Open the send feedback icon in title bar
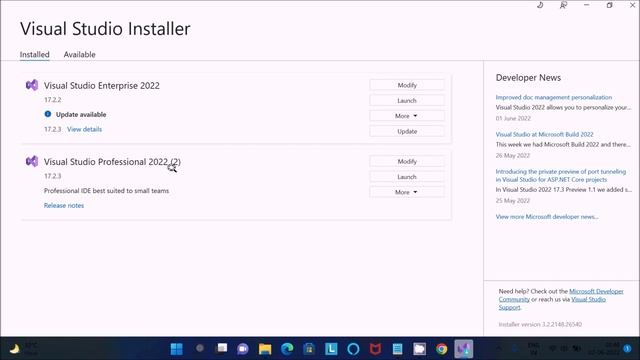 coord(563,5)
